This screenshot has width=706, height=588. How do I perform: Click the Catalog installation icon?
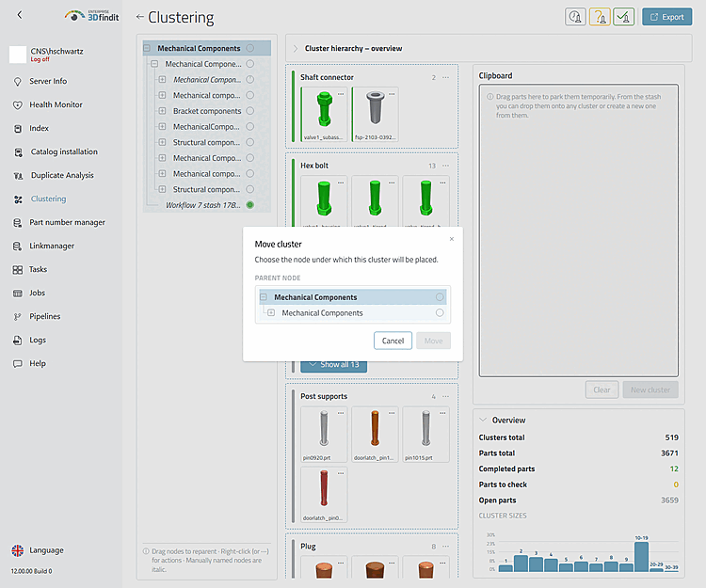tap(18, 152)
